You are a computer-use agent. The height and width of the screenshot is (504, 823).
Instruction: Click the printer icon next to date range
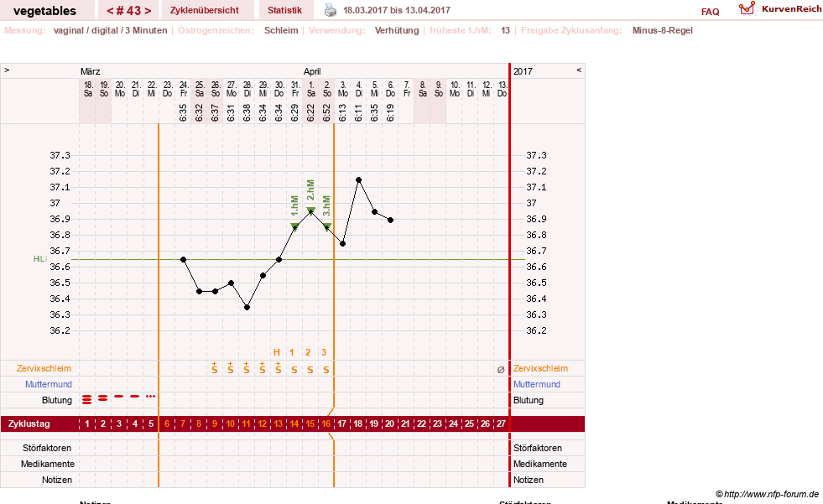[331, 10]
